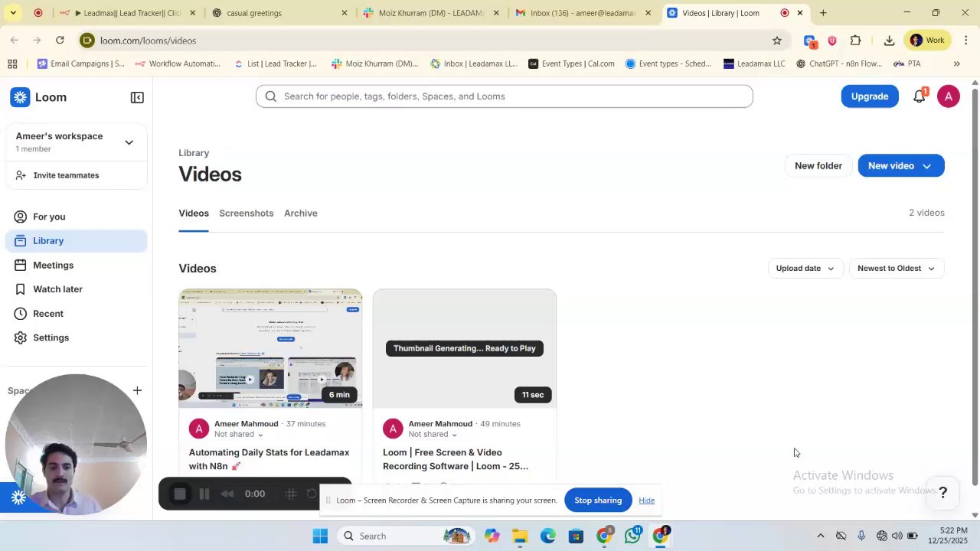Viewport: 980px width, 551px height.
Task: Show more bookmarks with the chevron
Action: [956, 64]
